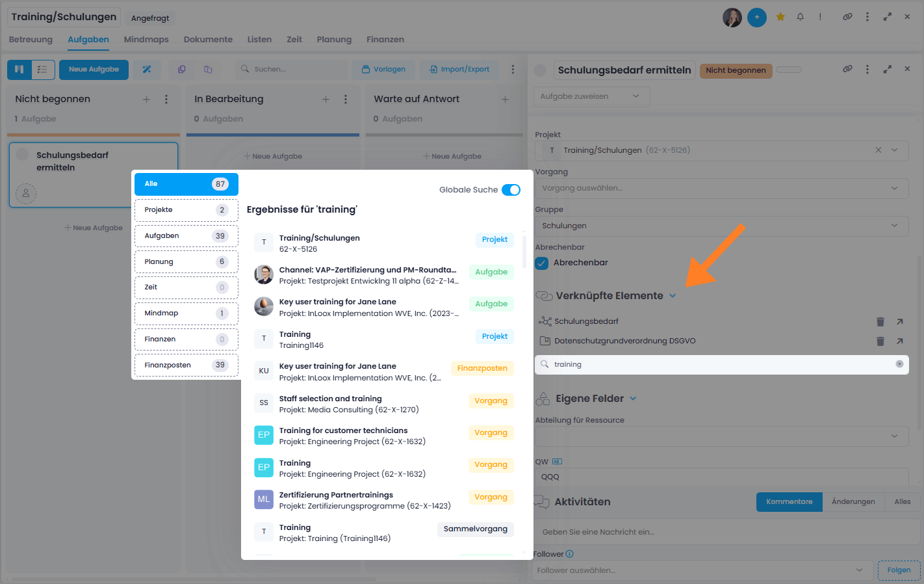The width and height of the screenshot is (924, 584).
Task: Switch to board (kanban) view
Action: (19, 70)
